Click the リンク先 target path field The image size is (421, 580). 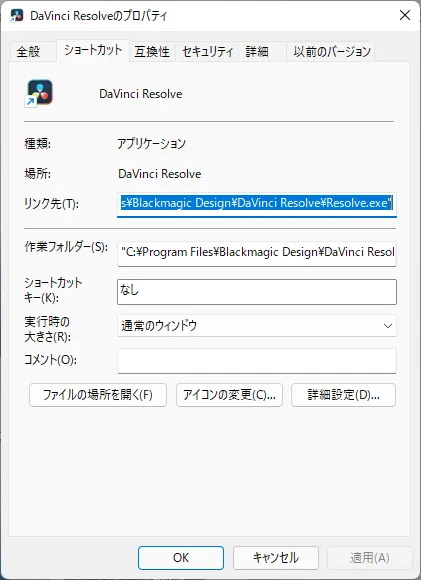tap(257, 204)
